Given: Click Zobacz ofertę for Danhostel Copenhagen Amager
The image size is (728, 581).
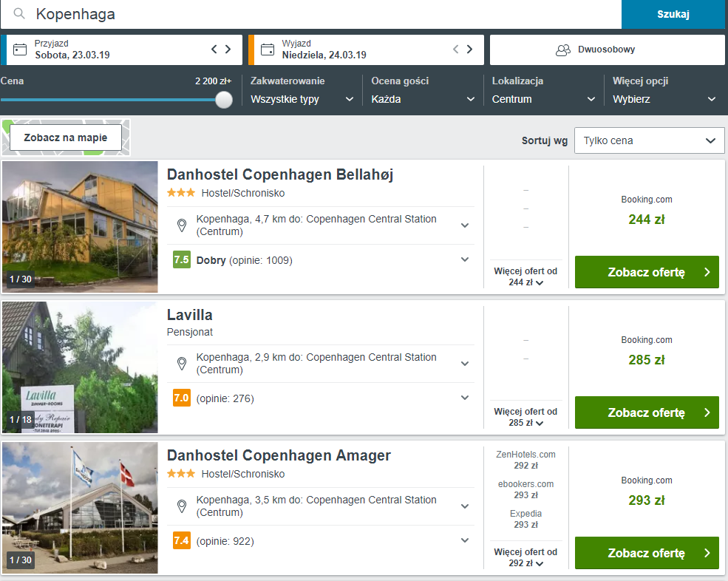Looking at the screenshot, I should (647, 553).
